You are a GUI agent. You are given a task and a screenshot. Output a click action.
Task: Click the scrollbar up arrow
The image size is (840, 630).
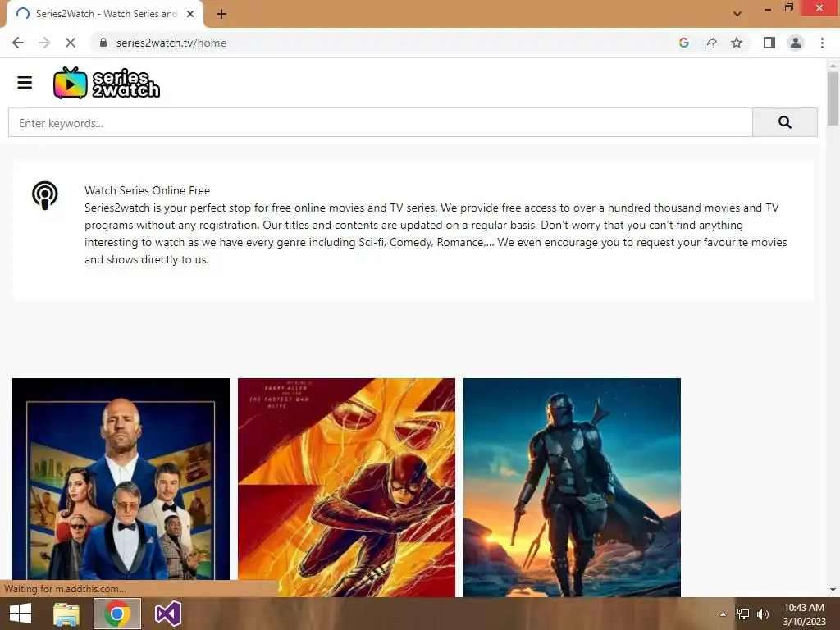pos(833,66)
